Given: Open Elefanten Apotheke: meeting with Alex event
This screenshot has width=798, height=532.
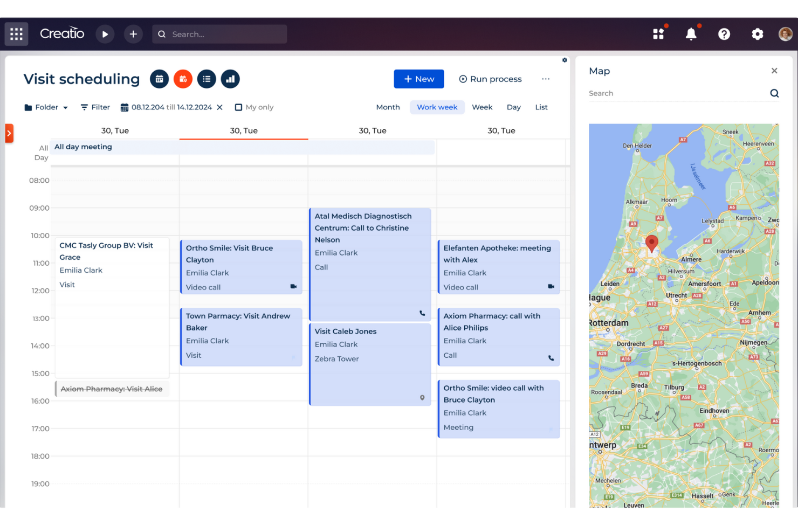Looking at the screenshot, I should pyautogui.click(x=499, y=267).
